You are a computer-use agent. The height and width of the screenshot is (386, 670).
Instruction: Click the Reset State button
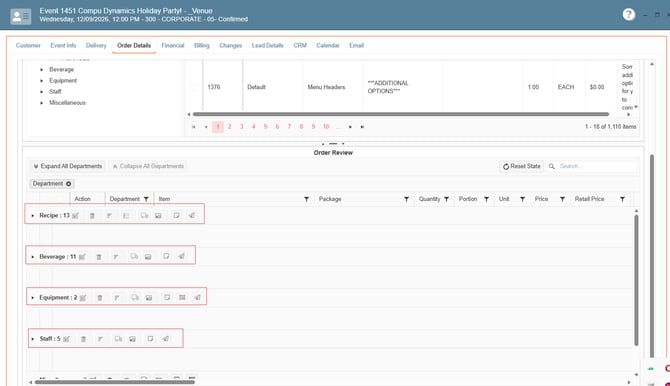point(521,166)
